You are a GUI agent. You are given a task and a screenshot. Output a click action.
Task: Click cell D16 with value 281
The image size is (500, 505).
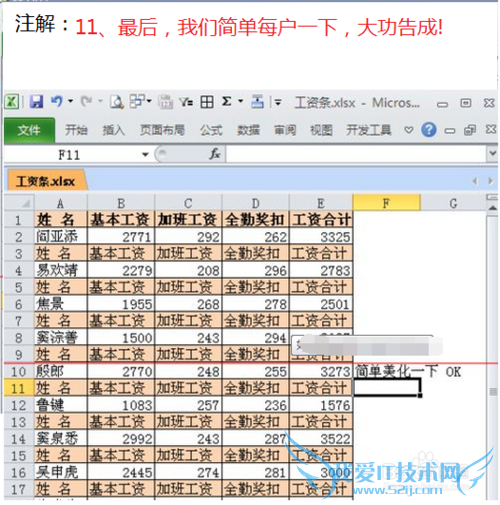pos(256,472)
